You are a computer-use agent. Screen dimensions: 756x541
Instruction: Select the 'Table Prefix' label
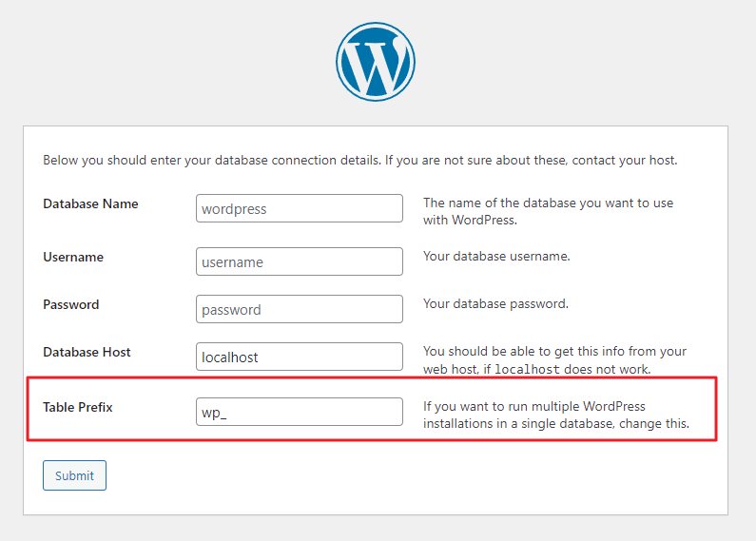(x=78, y=408)
